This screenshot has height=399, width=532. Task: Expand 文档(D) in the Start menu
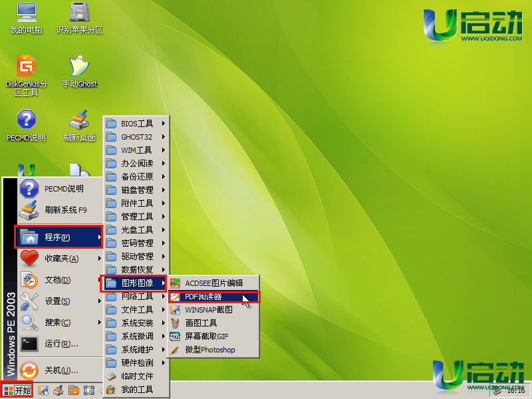tap(60, 280)
